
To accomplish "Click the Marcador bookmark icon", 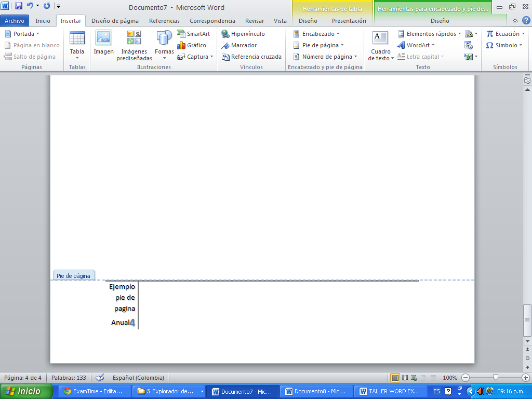I will [x=225, y=45].
